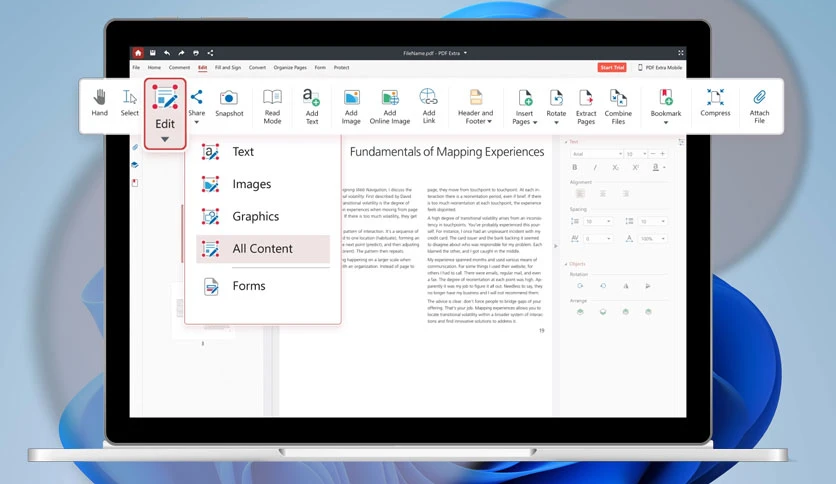This screenshot has height=484, width=836.
Task: Open the ribbon Share tool
Action: 197,107
